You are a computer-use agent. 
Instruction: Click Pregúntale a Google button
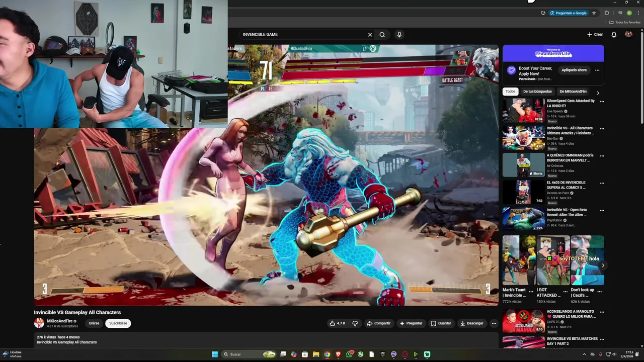click(x=569, y=13)
